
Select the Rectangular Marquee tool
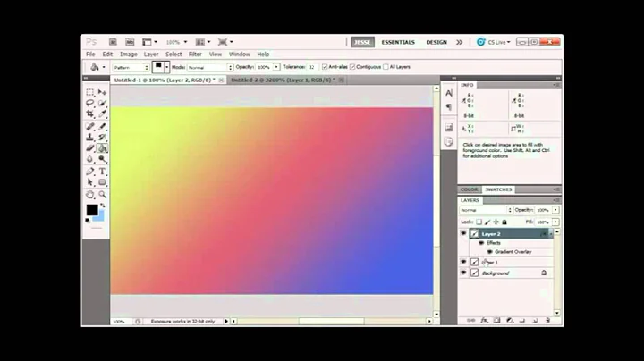90,92
